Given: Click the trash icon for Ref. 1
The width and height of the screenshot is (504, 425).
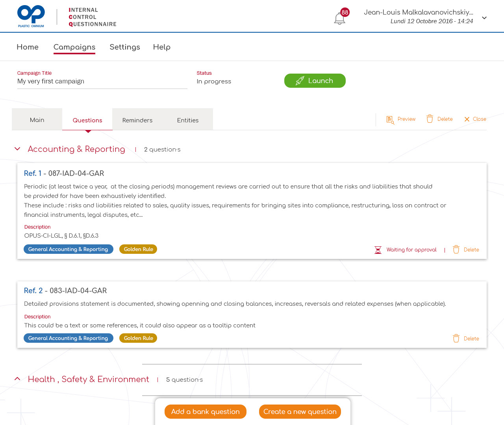Looking at the screenshot, I should (456, 249).
